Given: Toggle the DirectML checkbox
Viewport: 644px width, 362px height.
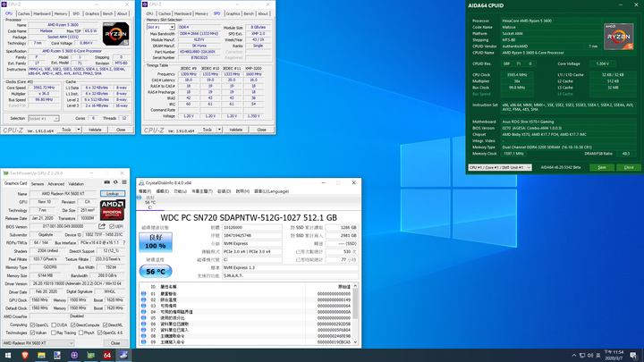Looking at the screenshot, I should coord(105,325).
